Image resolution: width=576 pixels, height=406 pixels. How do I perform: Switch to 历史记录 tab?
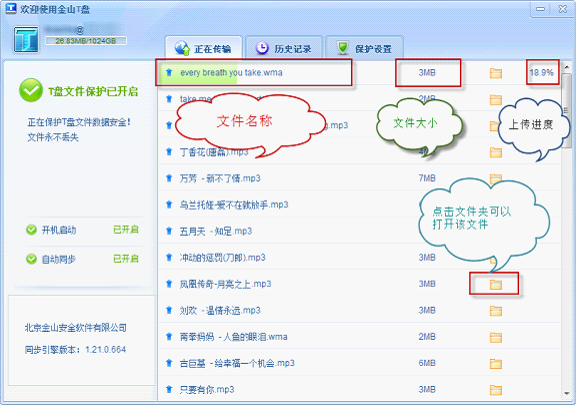coord(284,48)
